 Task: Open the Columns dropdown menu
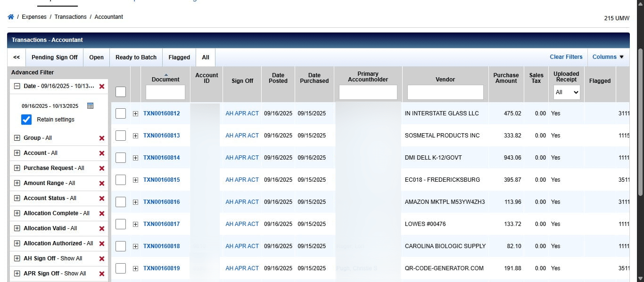608,56
